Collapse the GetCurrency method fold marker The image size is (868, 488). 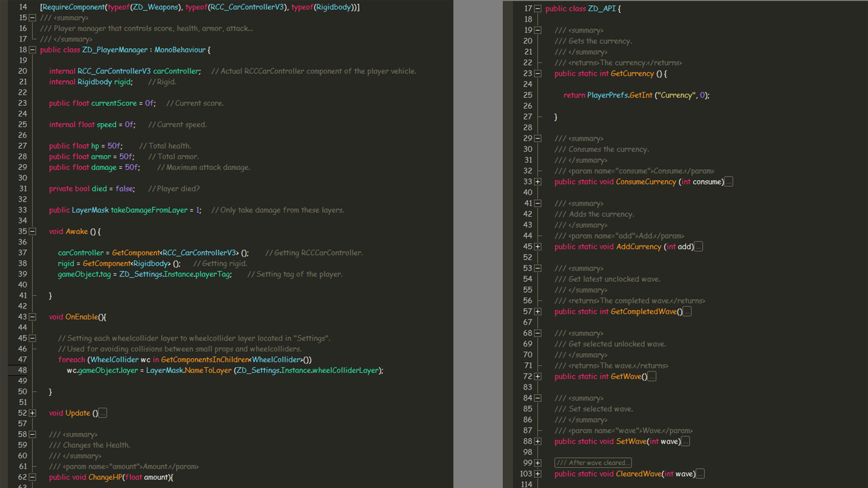(538, 74)
